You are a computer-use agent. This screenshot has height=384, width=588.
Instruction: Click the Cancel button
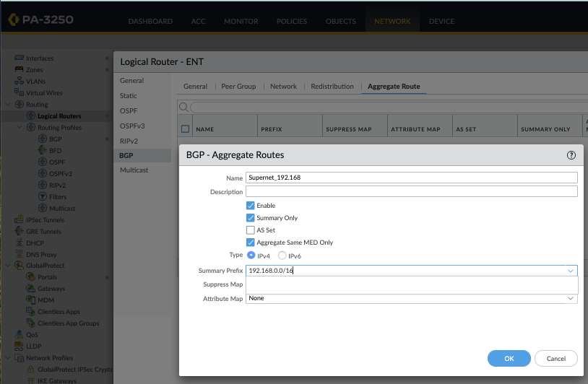[x=555, y=359]
